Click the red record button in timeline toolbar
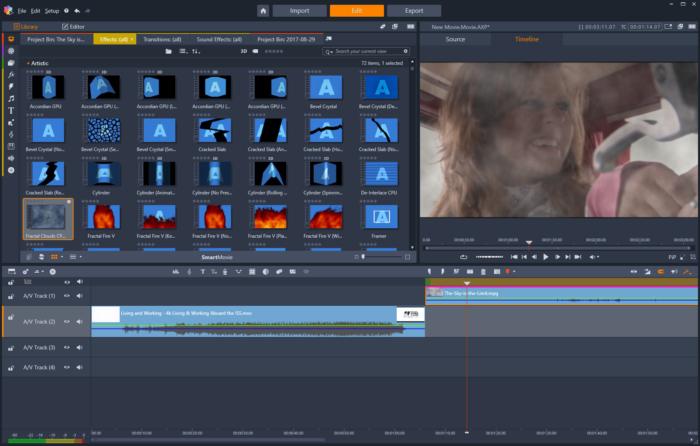 [508, 271]
